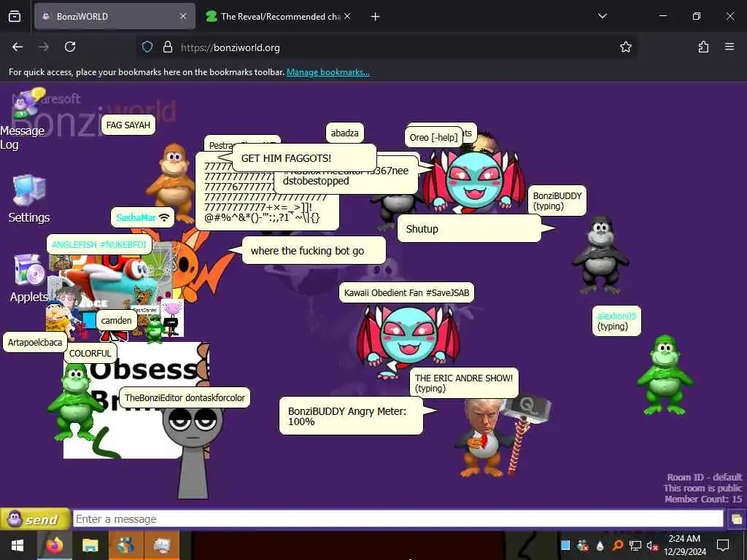Expand the list all tabs dropdown
Screen dimensions: 747x560
(602, 16)
